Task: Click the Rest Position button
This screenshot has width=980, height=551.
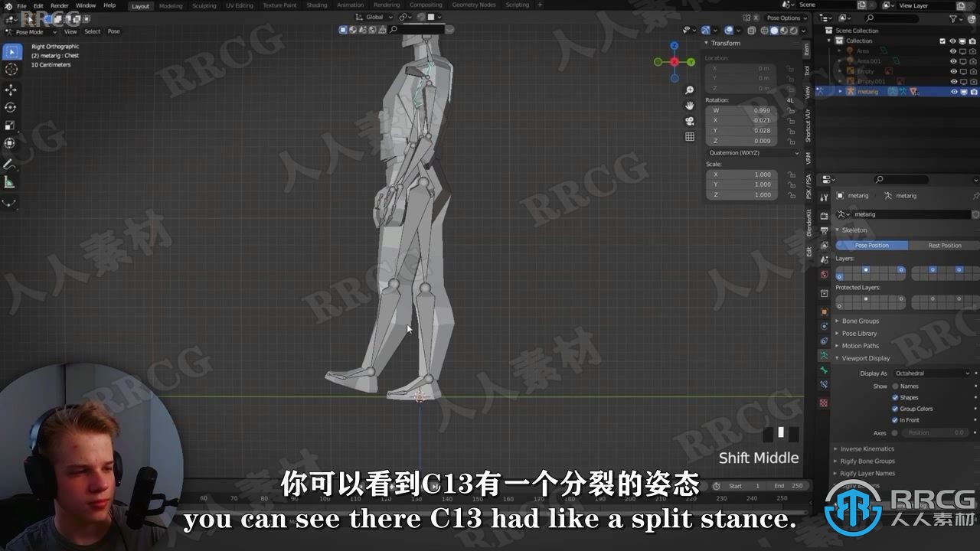Action: (944, 245)
